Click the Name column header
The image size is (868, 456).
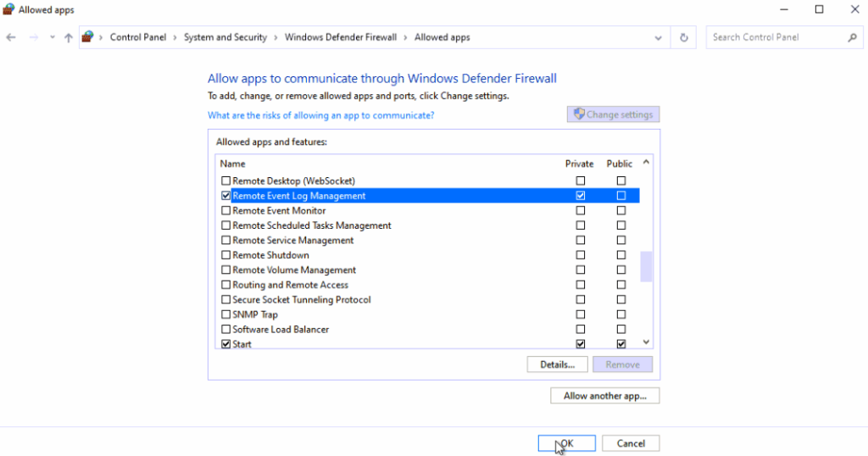[232, 164]
